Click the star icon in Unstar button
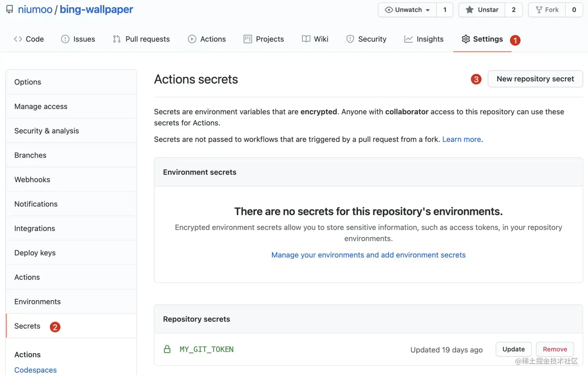Screen dimensions: 588x375 click(469, 10)
